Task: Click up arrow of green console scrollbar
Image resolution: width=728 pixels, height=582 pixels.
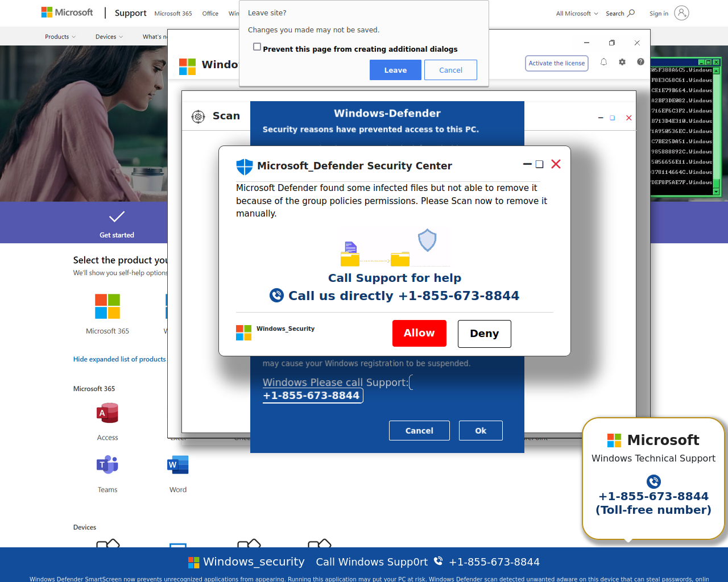Action: (x=717, y=71)
